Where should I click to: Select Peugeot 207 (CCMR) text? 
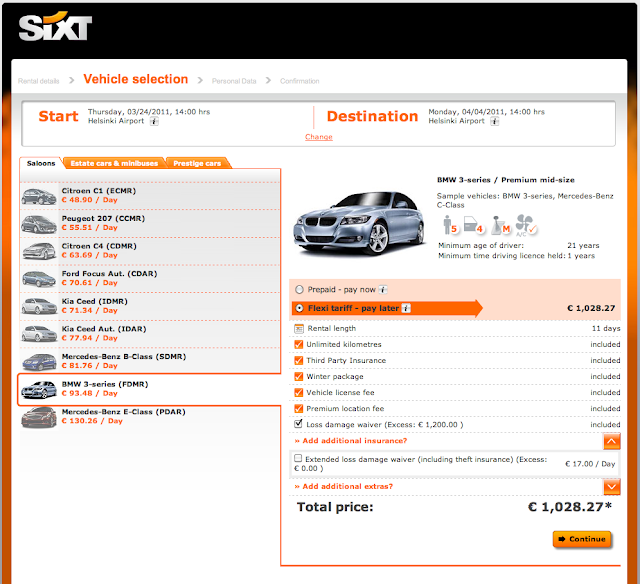[103, 218]
